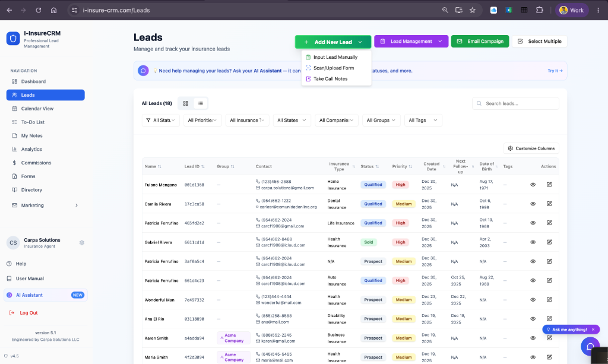This screenshot has height=364, width=608.
Task: Open browser extensions puzzle icon
Action: [539, 10]
